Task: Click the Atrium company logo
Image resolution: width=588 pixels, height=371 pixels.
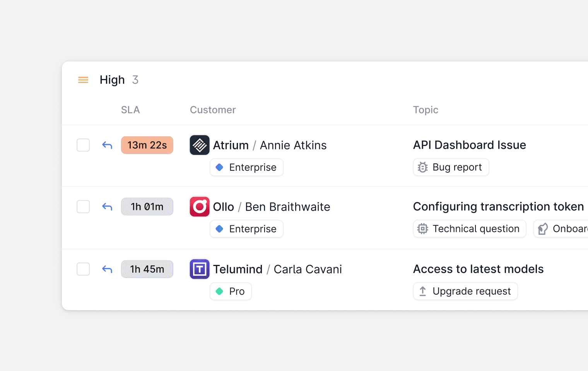Action: (200, 145)
